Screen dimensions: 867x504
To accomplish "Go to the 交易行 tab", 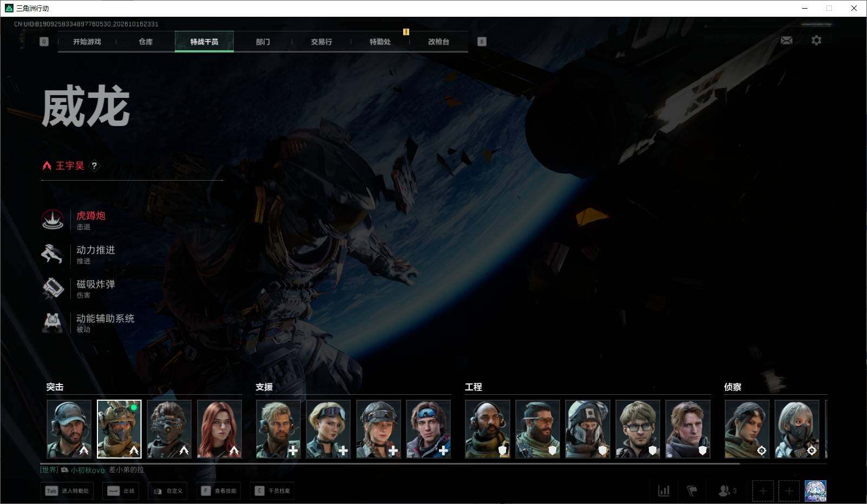I will pyautogui.click(x=321, y=42).
